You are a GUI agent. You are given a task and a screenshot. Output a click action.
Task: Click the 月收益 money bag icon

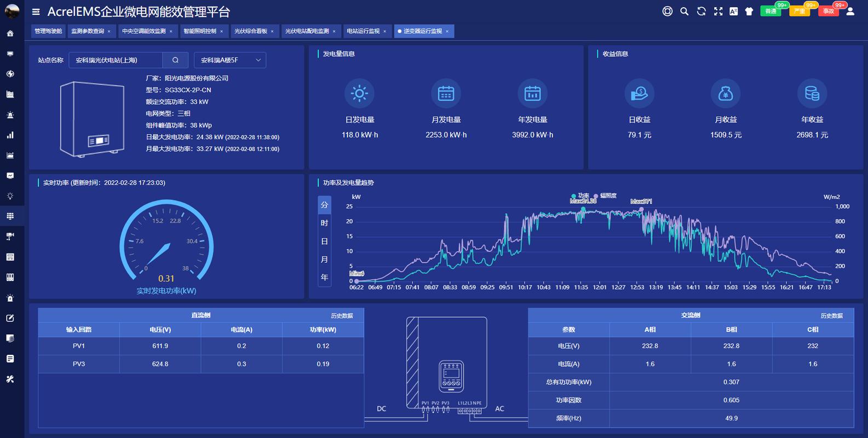(726, 93)
